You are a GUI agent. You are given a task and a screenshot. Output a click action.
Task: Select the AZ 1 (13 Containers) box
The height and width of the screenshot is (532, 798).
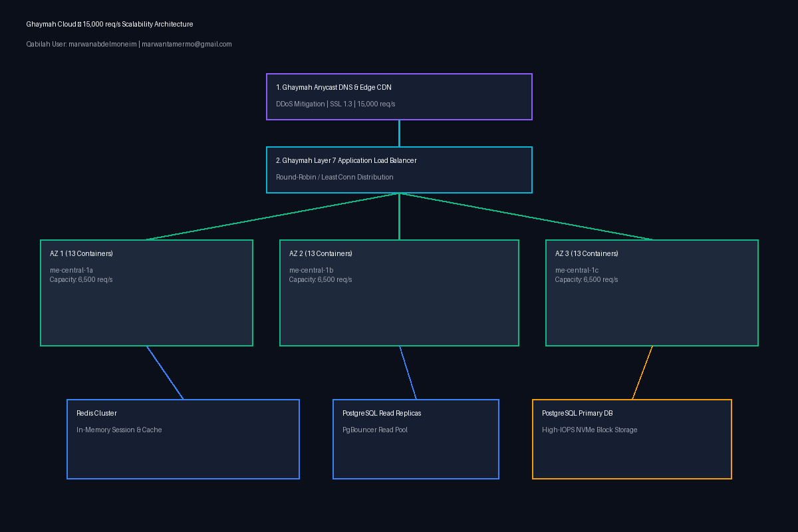(x=146, y=293)
